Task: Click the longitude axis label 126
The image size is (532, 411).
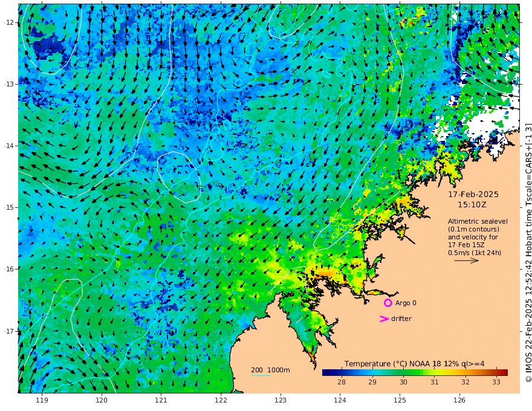Action: click(459, 401)
